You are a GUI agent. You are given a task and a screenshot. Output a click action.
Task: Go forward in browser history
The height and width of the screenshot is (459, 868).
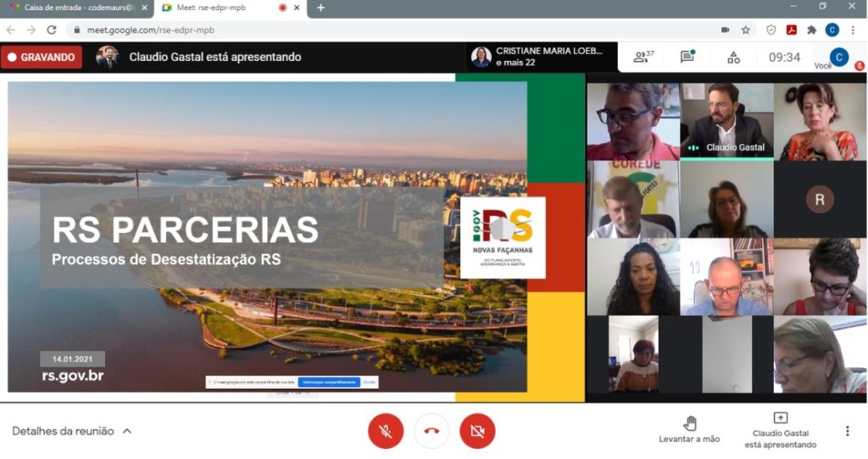[x=31, y=30]
